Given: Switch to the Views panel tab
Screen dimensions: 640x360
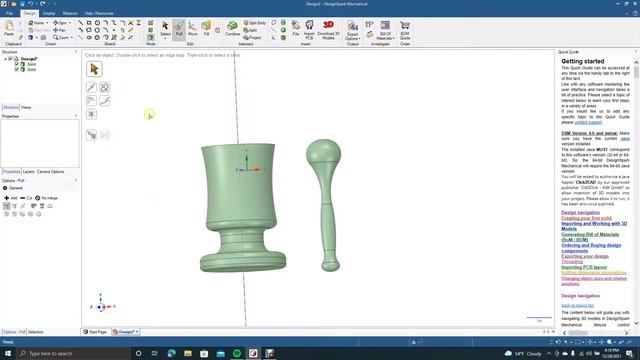Looking at the screenshot, I should (26, 107).
